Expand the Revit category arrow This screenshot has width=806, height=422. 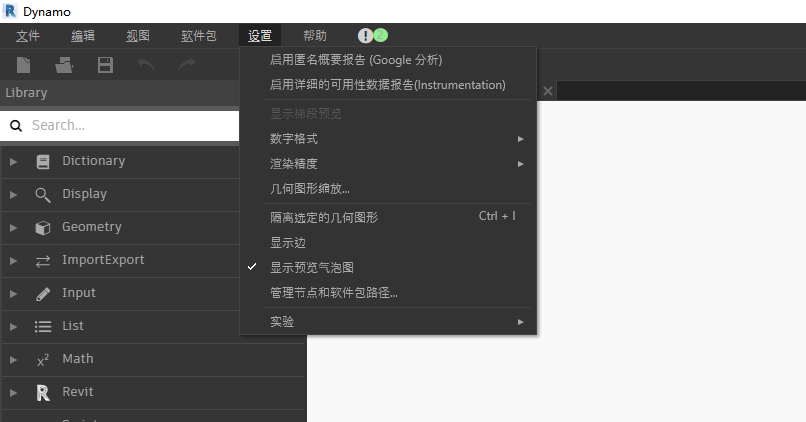(x=13, y=393)
